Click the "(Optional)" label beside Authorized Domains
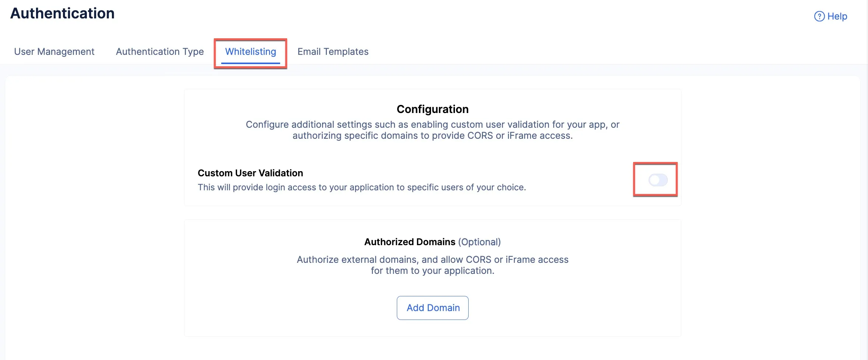 (479, 242)
